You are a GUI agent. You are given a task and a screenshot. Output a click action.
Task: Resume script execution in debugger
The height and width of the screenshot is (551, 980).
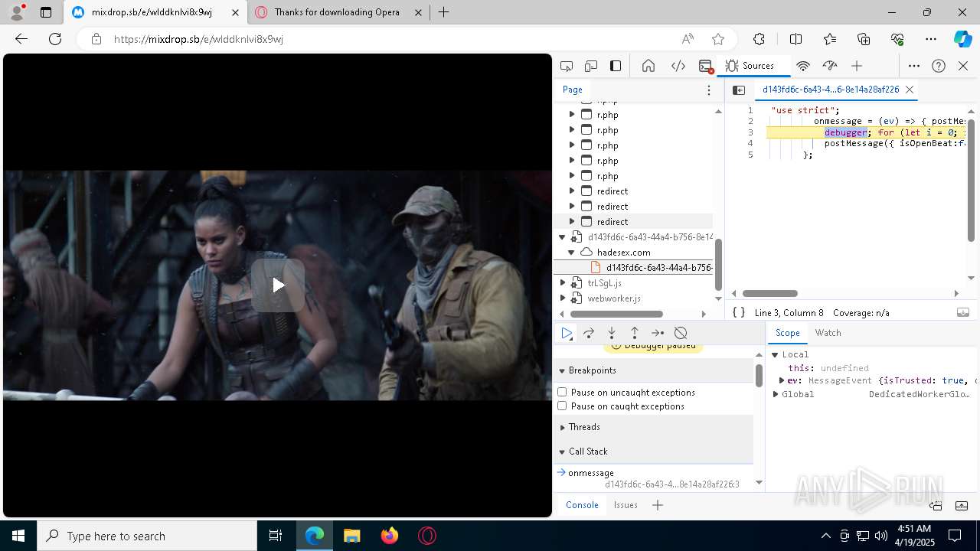(567, 333)
